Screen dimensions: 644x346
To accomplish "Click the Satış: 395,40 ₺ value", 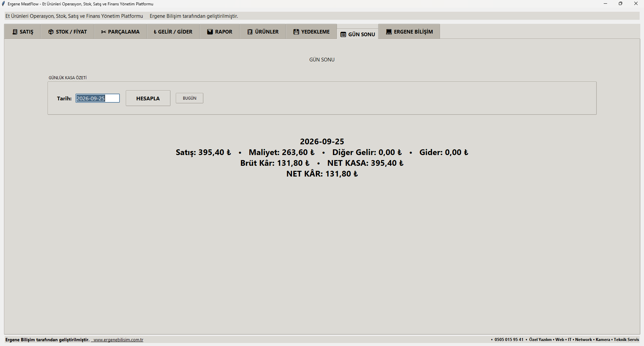I will [203, 152].
